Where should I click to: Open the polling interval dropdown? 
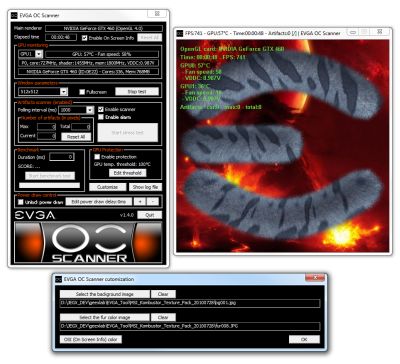(x=90, y=110)
